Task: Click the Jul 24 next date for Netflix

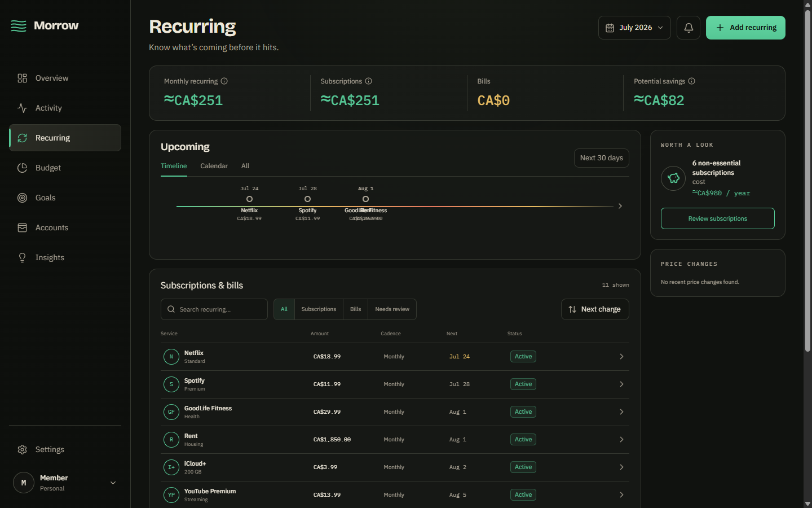Action: (460, 357)
